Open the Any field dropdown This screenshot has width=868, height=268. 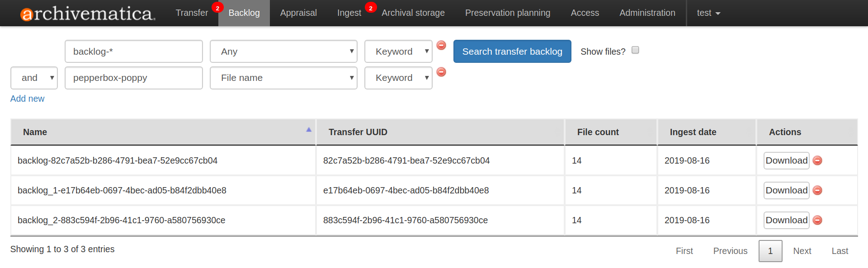(283, 52)
